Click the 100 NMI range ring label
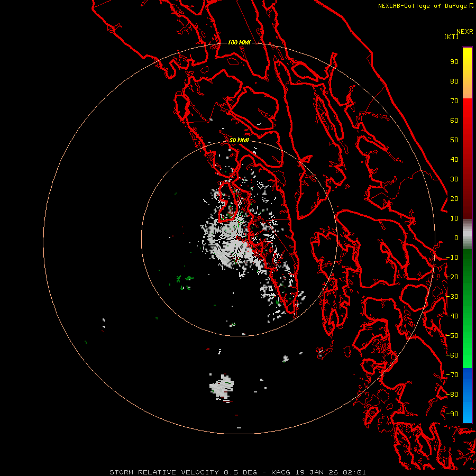This screenshot has height=476, width=476. pyautogui.click(x=239, y=42)
